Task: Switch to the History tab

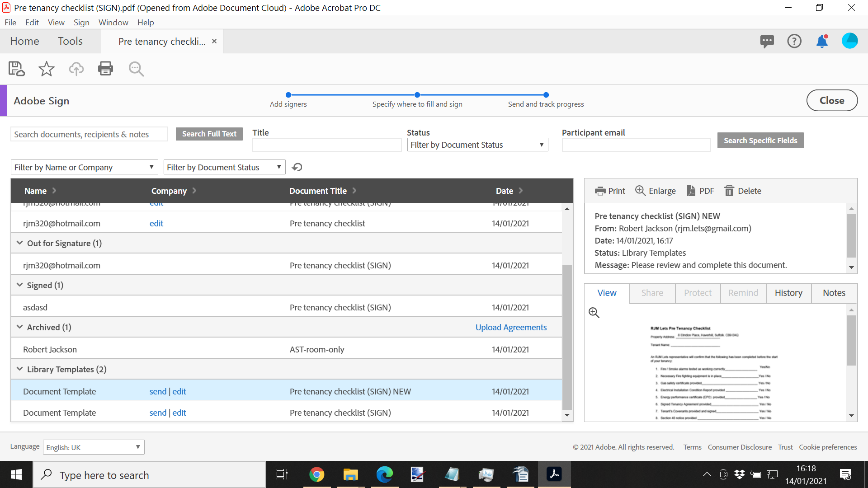Action: [x=788, y=293]
